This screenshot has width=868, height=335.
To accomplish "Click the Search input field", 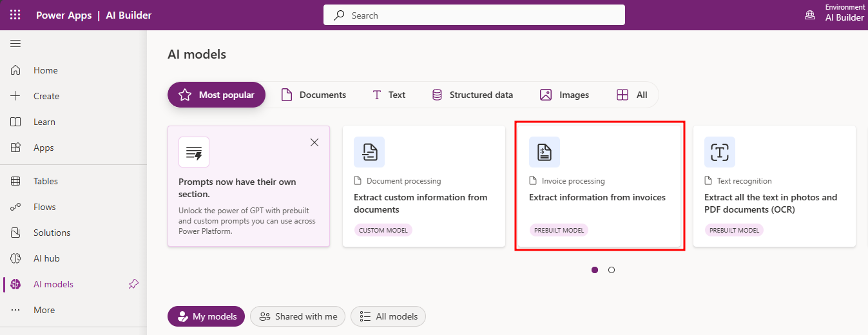I will (474, 15).
